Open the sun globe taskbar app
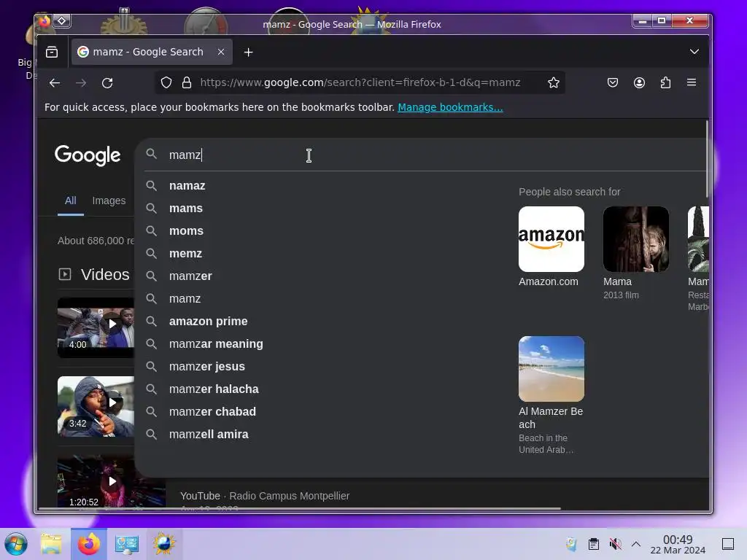This screenshot has width=747, height=560. [x=164, y=544]
